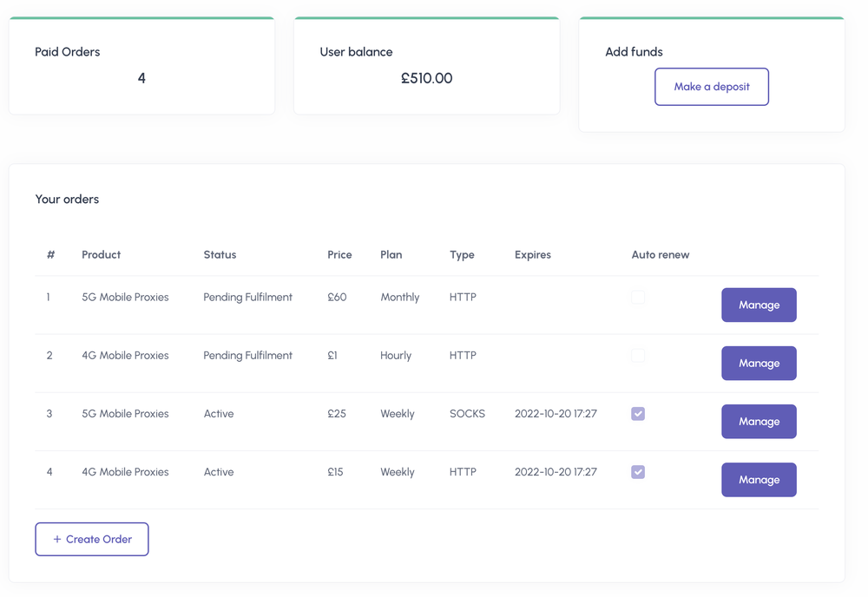868x597 pixels.
Task: Enable auto renew for order 1
Action: tap(638, 297)
